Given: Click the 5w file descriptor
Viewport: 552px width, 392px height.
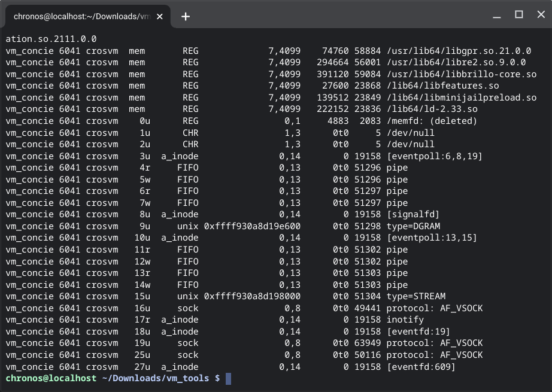Looking at the screenshot, I should point(145,180).
